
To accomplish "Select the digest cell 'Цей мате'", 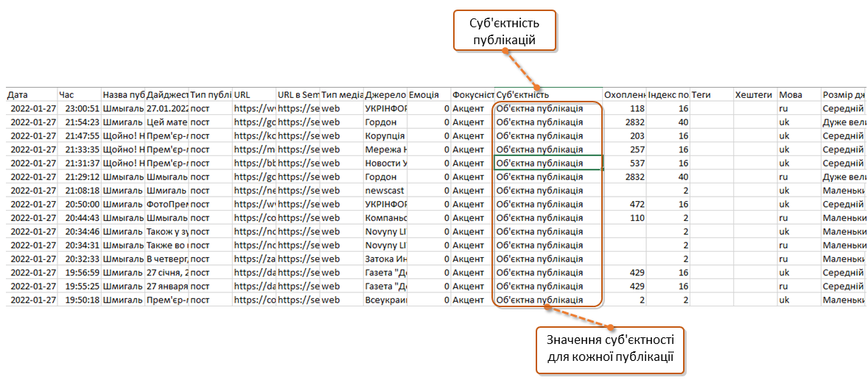I will (167, 122).
